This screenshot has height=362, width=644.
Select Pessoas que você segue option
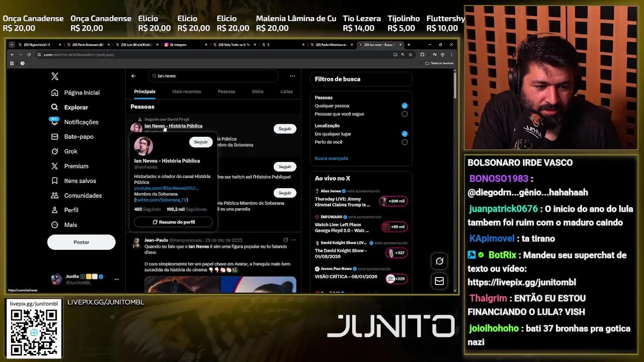405,114
